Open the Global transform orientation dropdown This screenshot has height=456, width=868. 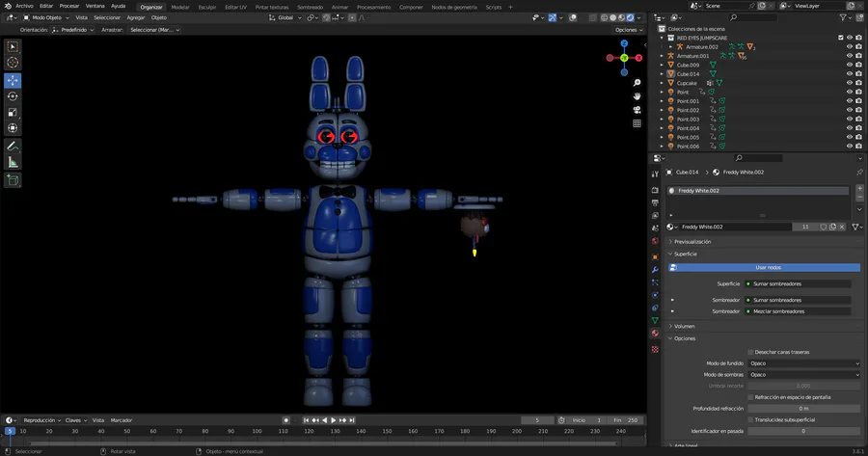tap(285, 17)
